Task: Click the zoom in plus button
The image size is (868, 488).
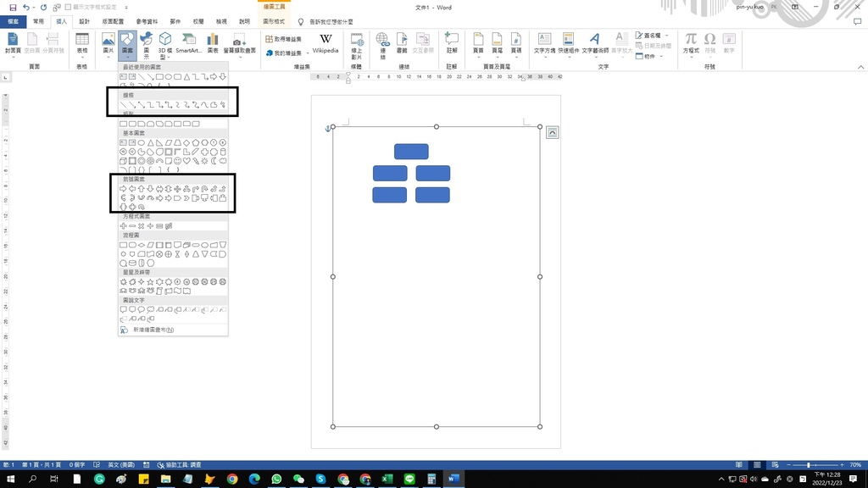Action: click(842, 465)
